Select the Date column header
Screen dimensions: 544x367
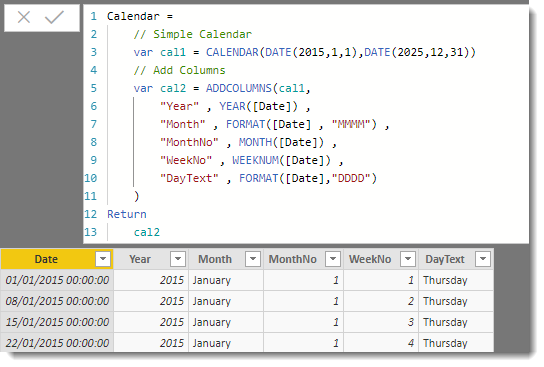(46, 259)
